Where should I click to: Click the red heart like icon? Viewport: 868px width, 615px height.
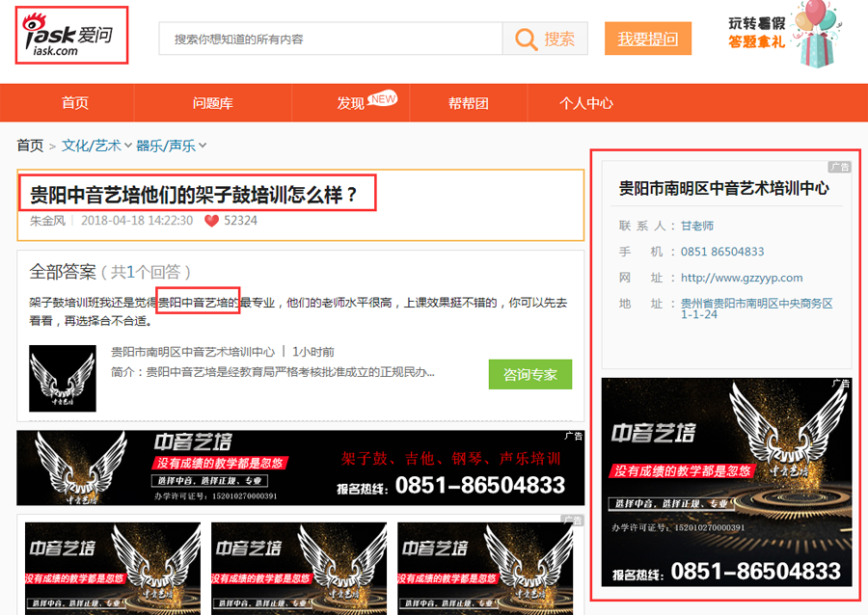(x=211, y=221)
